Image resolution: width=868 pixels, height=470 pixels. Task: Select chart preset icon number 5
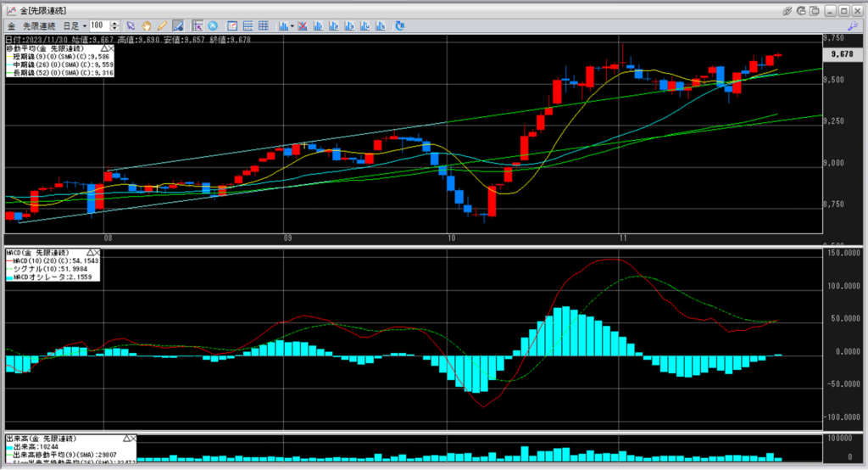tap(381, 26)
